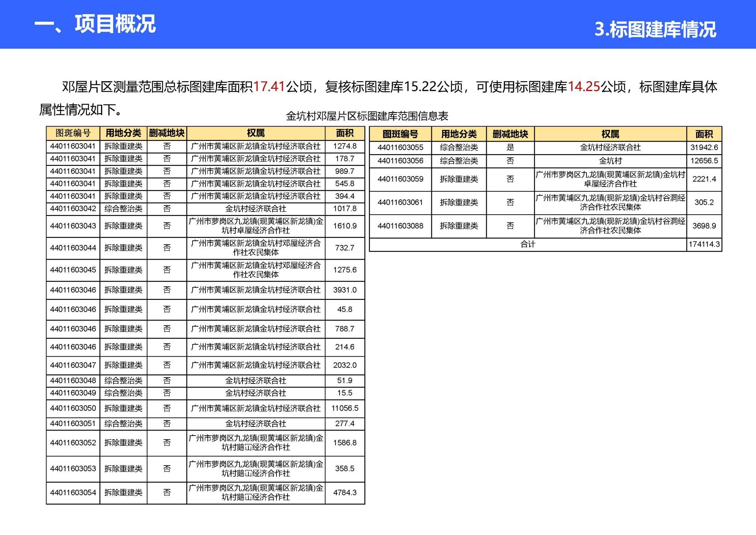
Task: Click plot number 44011603061
Action: (400, 202)
